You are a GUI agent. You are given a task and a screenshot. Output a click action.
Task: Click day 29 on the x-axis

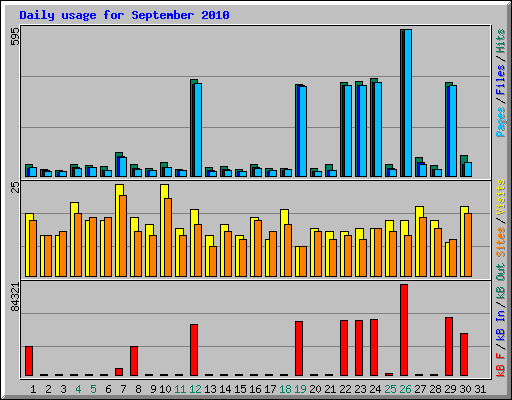point(450,389)
